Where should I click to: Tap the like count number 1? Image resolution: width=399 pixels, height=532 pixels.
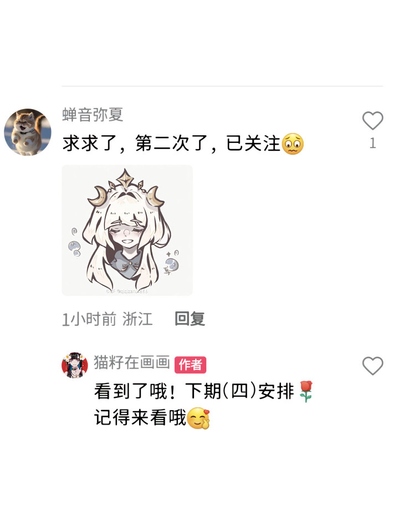point(372,143)
